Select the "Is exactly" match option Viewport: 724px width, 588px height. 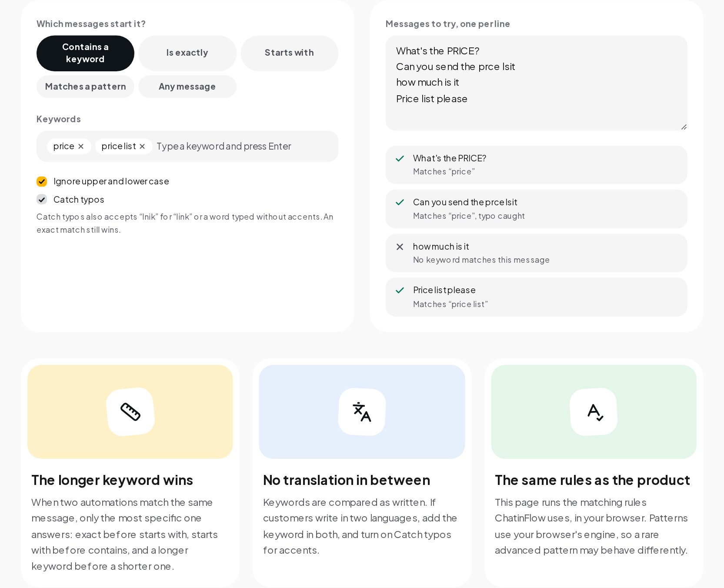(x=187, y=53)
